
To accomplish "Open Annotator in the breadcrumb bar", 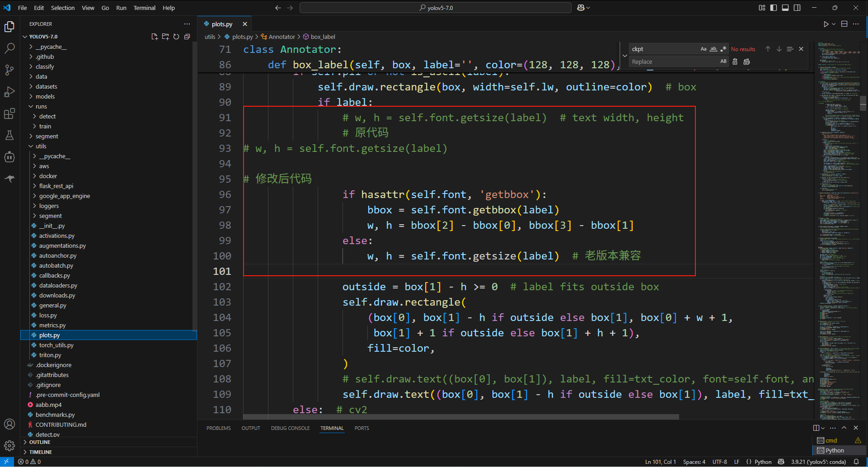I will coord(282,37).
